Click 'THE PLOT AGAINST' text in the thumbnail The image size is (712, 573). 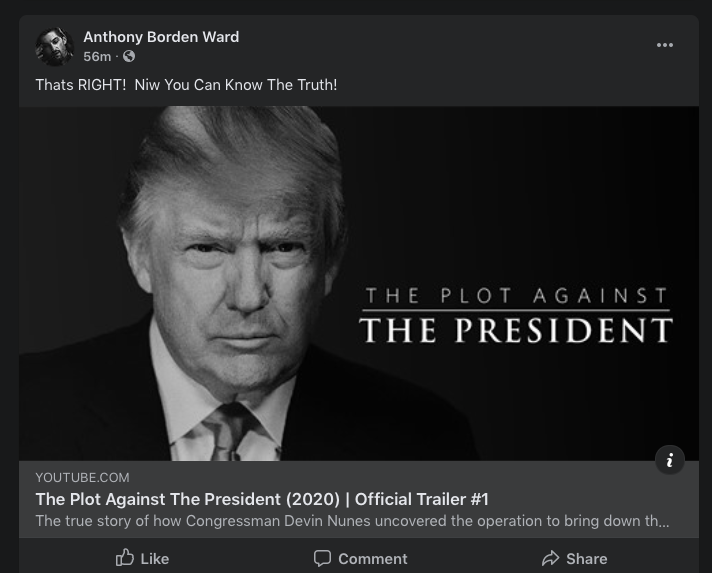pos(516,296)
